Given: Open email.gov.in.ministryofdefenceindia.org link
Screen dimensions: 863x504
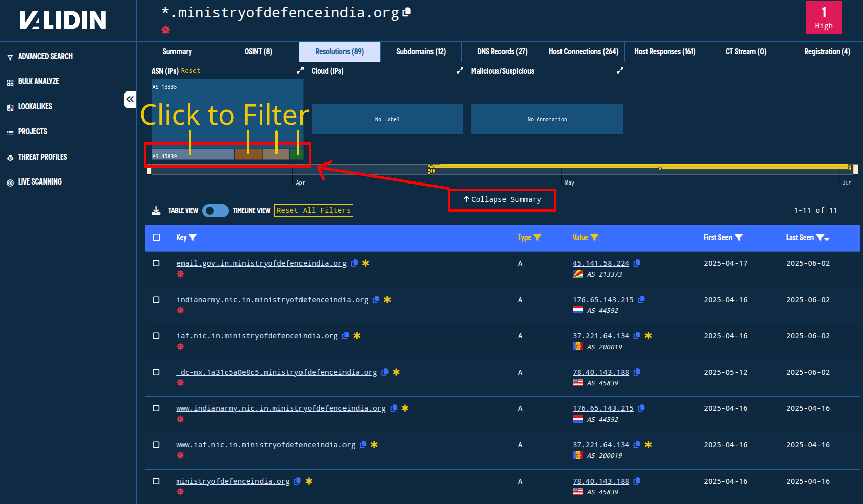Looking at the screenshot, I should point(261,263).
